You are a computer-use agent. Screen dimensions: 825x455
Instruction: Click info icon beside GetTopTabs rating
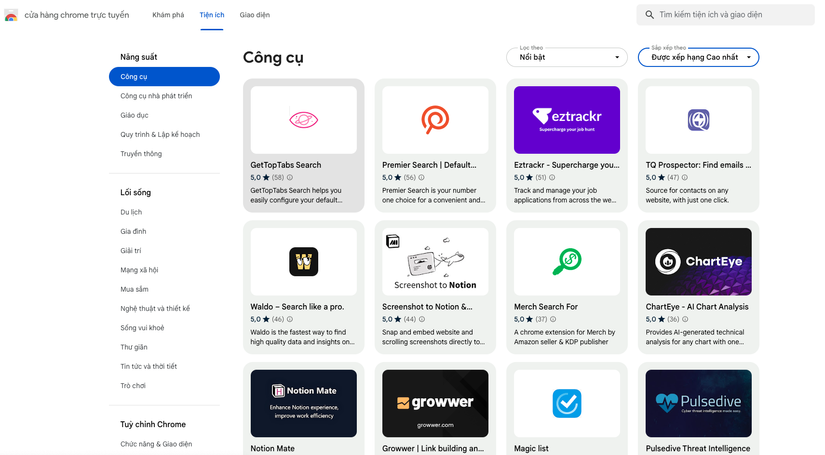coord(290,178)
